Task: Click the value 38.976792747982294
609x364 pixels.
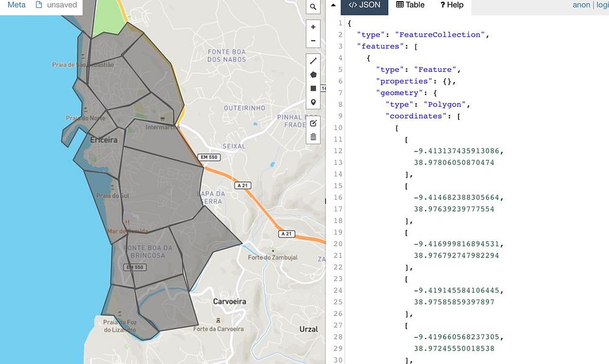Action: (456, 256)
